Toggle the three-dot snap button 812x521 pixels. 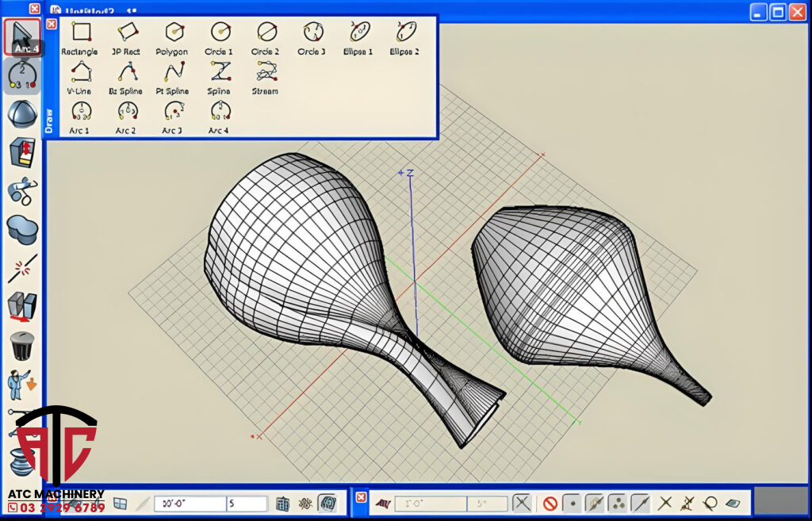point(617,503)
